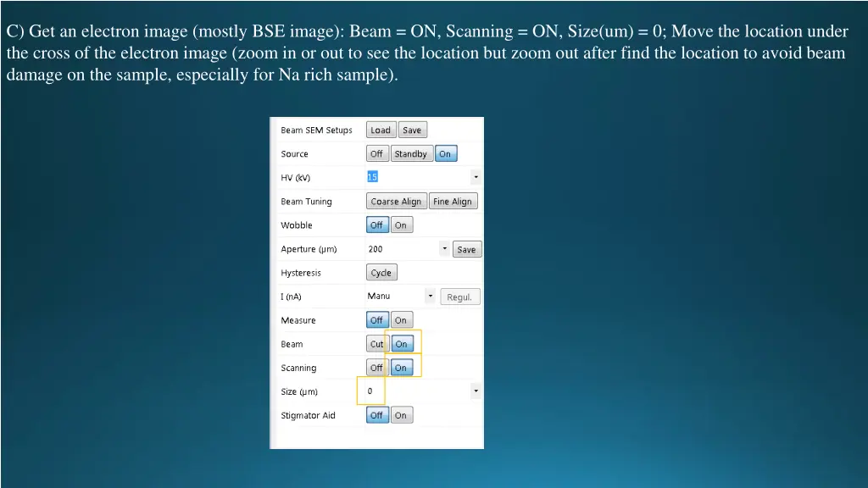Click the Size (µm) value field
The height and width of the screenshot is (488, 868).
418,391
